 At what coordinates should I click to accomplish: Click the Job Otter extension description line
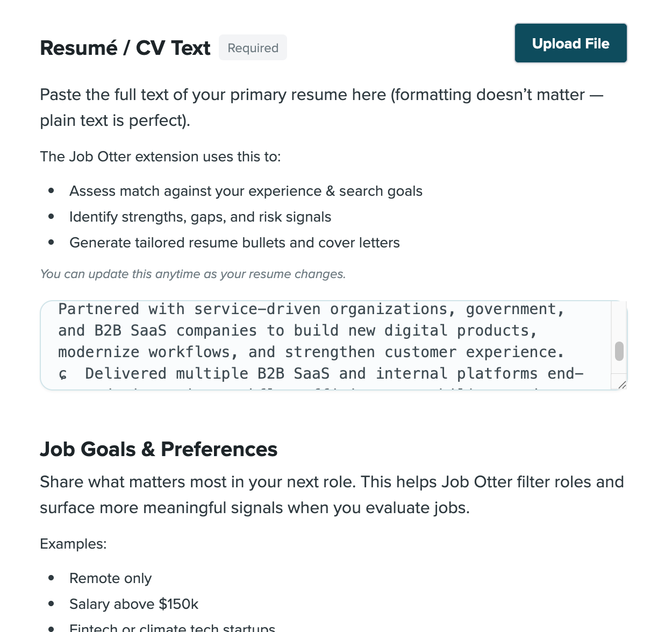click(x=160, y=157)
